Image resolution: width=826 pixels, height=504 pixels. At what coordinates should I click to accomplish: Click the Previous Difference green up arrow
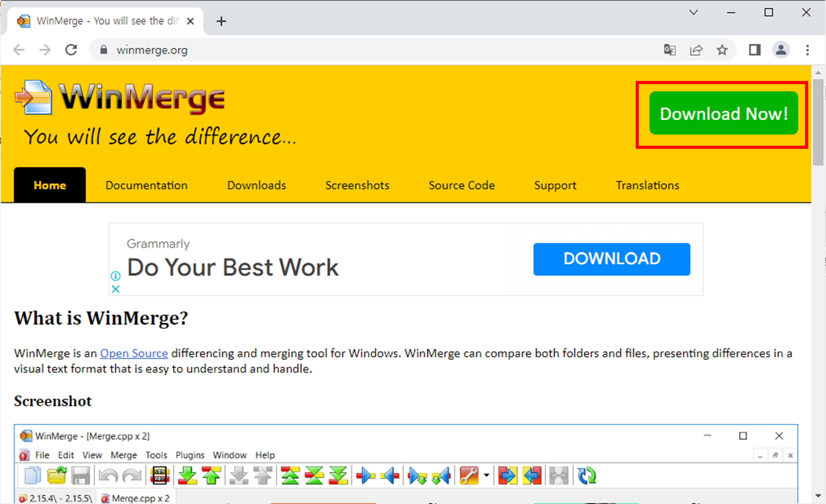click(211, 476)
